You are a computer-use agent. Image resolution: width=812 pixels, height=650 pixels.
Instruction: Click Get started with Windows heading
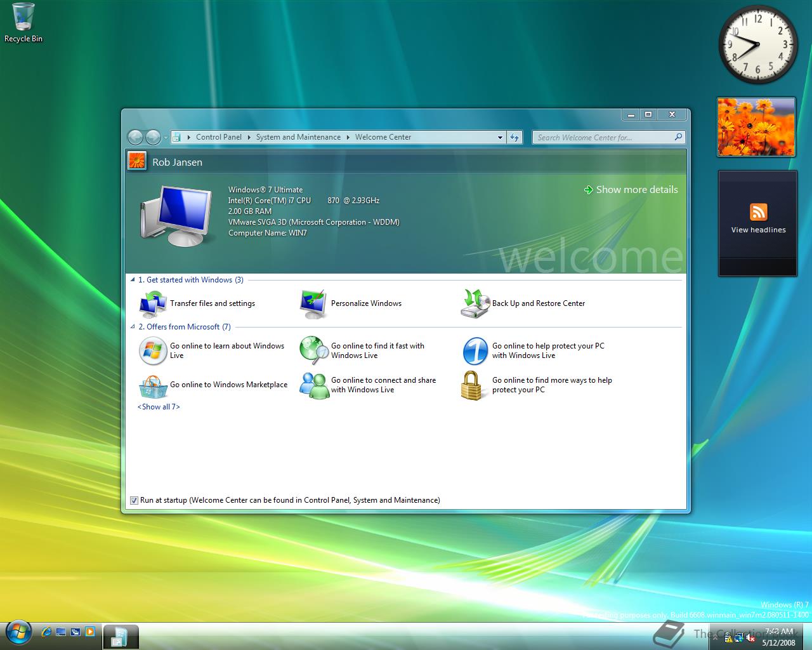coord(190,279)
